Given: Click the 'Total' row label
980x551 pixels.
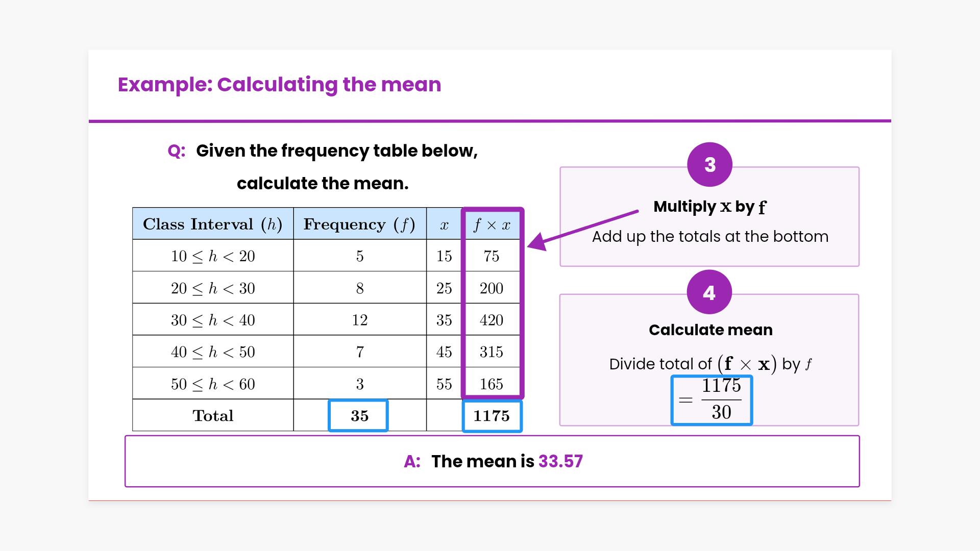Looking at the screenshot, I should (213, 416).
